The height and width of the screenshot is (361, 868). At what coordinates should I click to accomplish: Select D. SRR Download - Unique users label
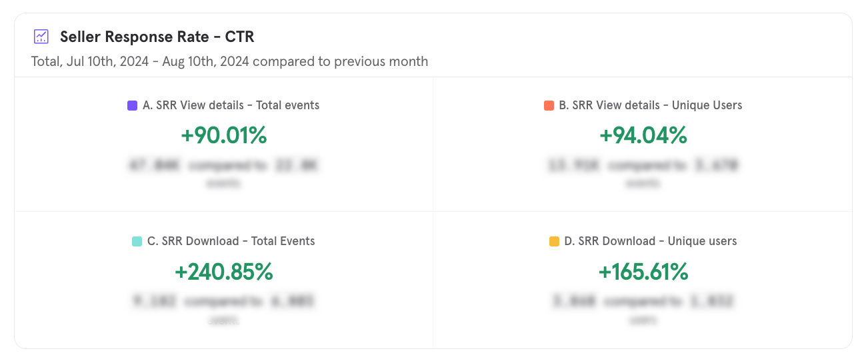(x=650, y=241)
